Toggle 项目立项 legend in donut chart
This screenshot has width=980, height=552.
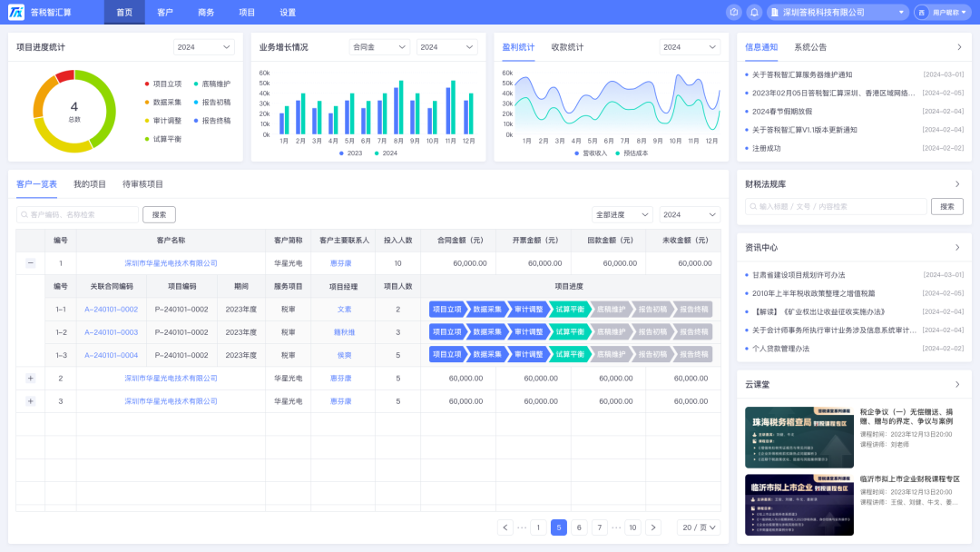pyautogui.click(x=163, y=84)
